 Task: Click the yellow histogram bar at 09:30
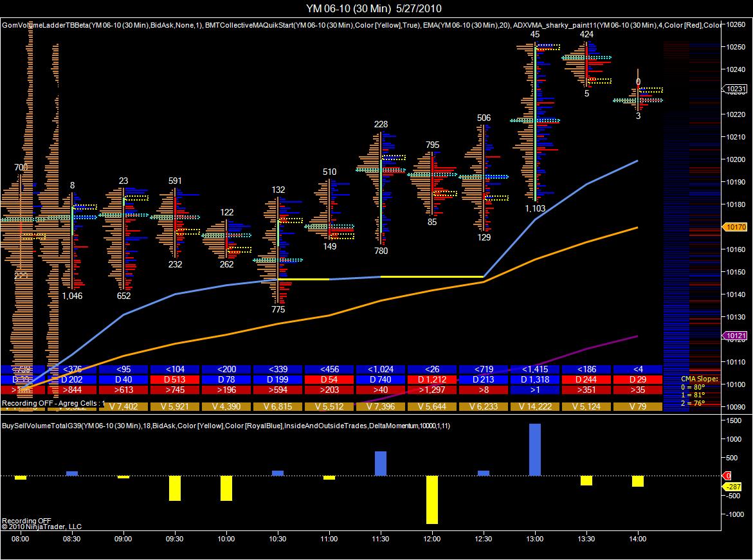[x=175, y=489]
